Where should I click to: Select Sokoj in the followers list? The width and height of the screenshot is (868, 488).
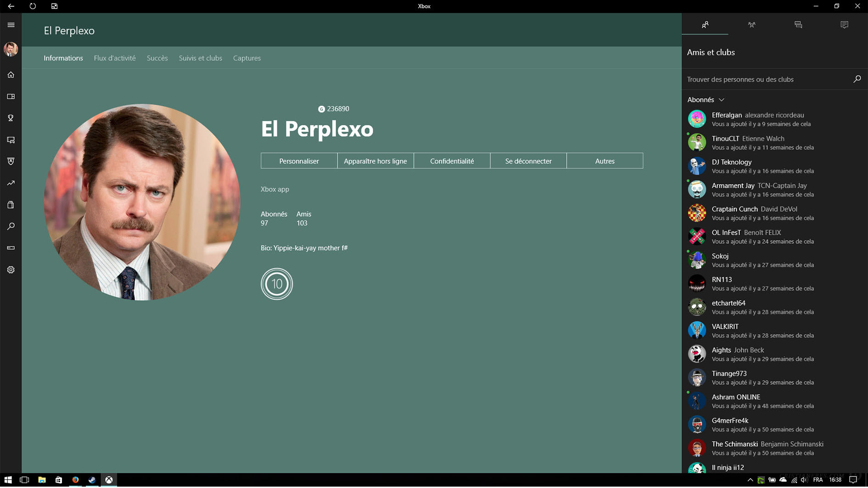point(775,260)
